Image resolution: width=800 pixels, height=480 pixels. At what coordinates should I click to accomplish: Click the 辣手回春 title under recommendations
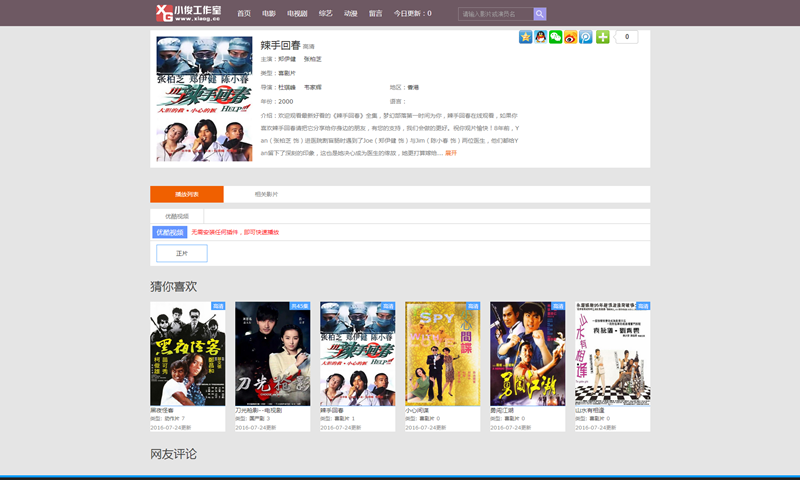click(x=332, y=411)
